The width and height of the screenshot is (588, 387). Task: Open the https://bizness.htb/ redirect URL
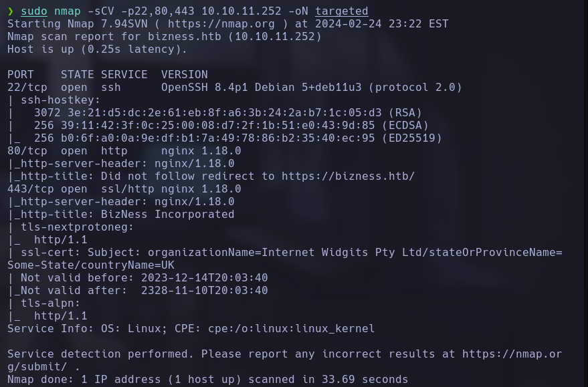348,176
